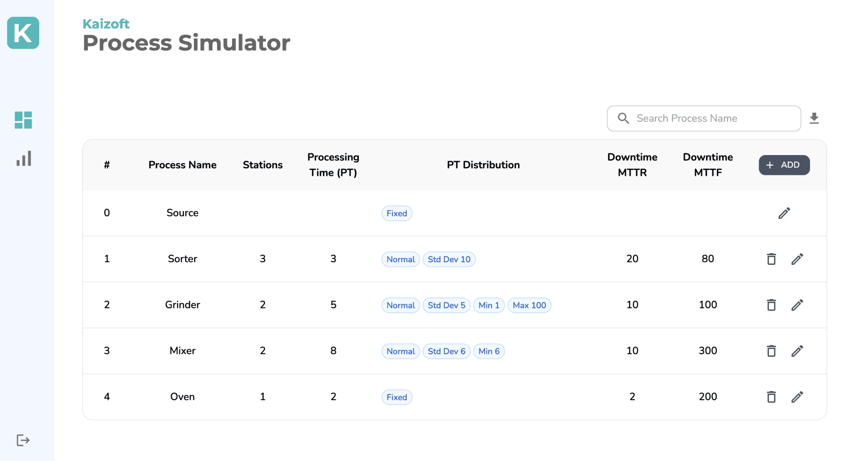
Task: Click the Max 100 chip for Grinder
Action: click(x=529, y=305)
